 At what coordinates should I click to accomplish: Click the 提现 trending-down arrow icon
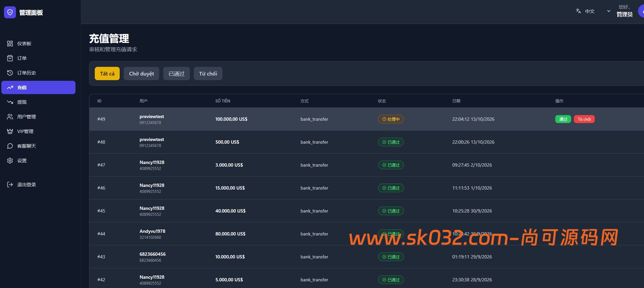[10, 102]
